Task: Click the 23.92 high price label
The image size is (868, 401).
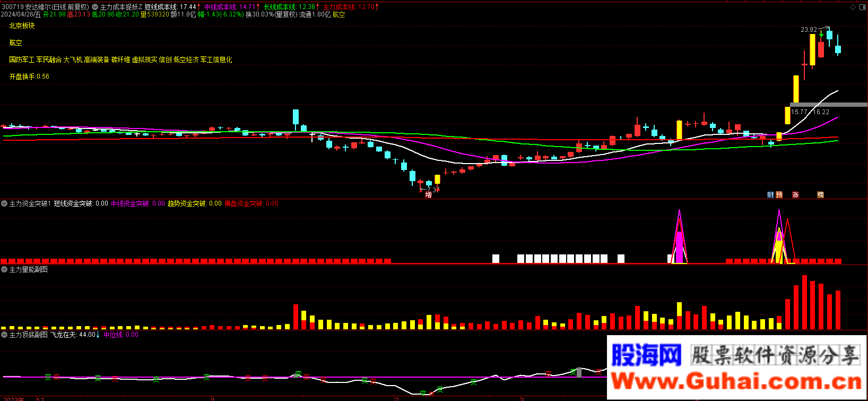Action: coord(809,30)
